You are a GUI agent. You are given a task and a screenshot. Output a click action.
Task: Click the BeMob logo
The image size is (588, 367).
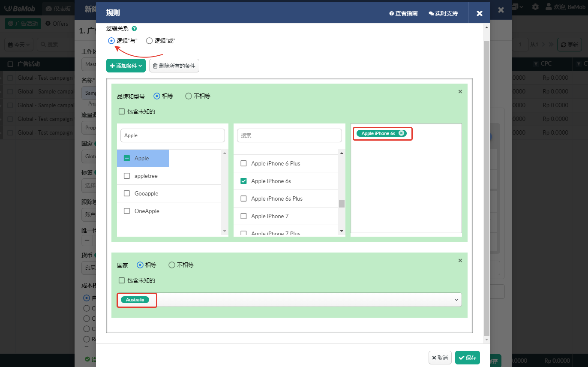(19, 8)
